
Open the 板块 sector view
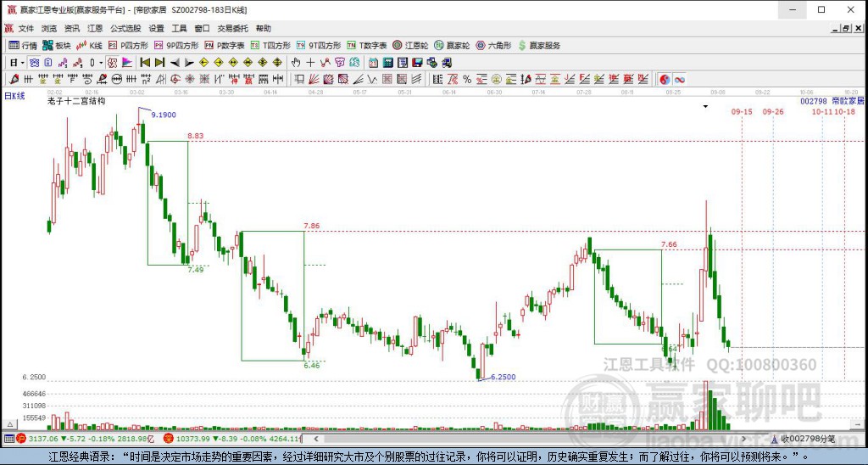click(x=57, y=46)
